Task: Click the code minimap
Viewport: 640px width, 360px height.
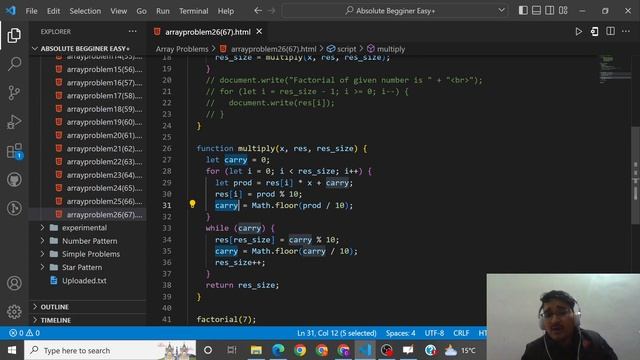Action: (x=614, y=69)
